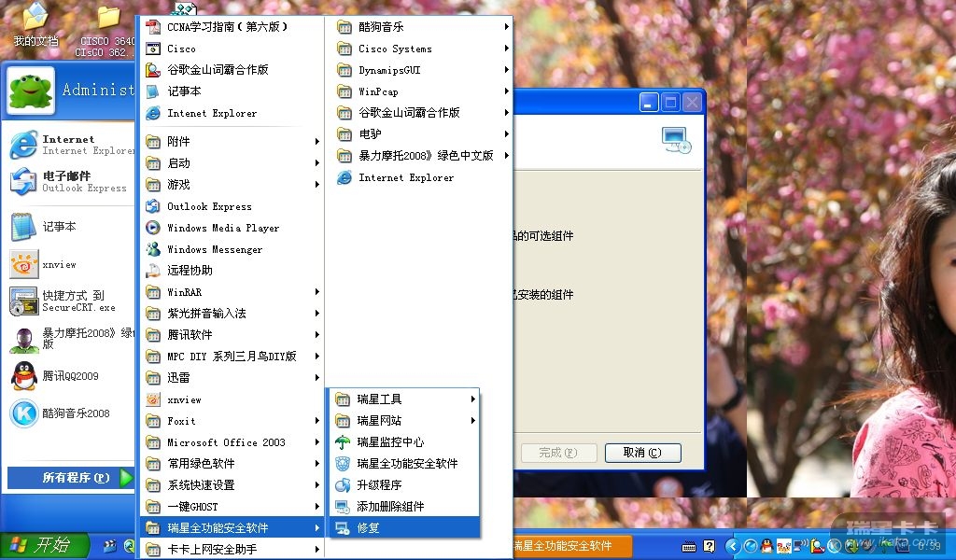Image resolution: width=956 pixels, height=560 pixels.
Task: Open 瑞星监控中心 umbrella icon
Action: click(x=344, y=442)
